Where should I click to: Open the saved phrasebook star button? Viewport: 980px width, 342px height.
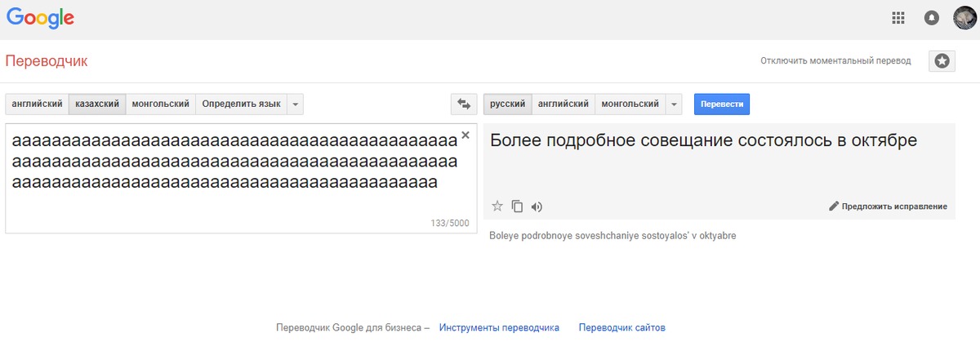942,60
